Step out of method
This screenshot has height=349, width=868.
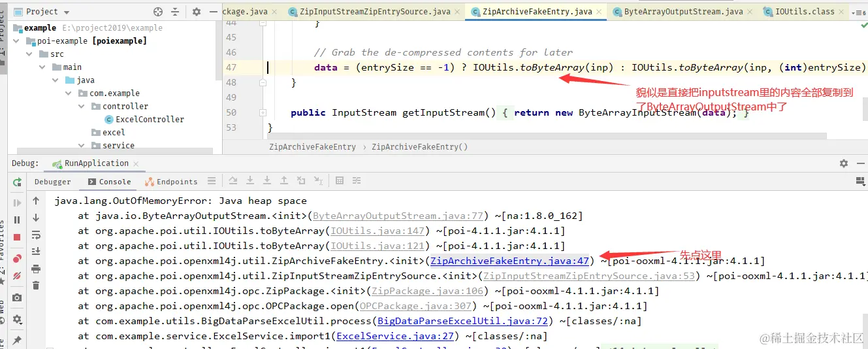(284, 181)
